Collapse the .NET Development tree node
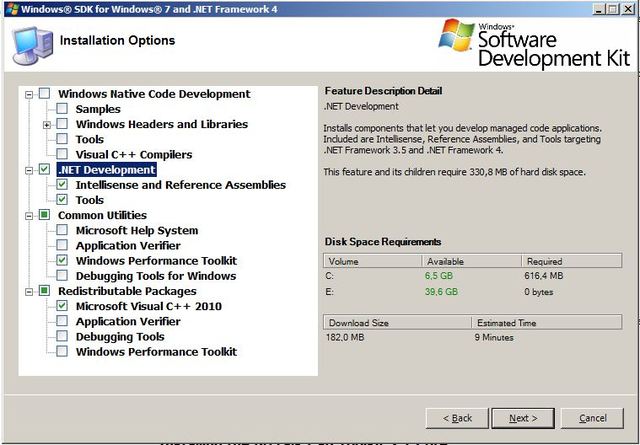Image resolution: width=640 pixels, height=445 pixels. point(29,170)
